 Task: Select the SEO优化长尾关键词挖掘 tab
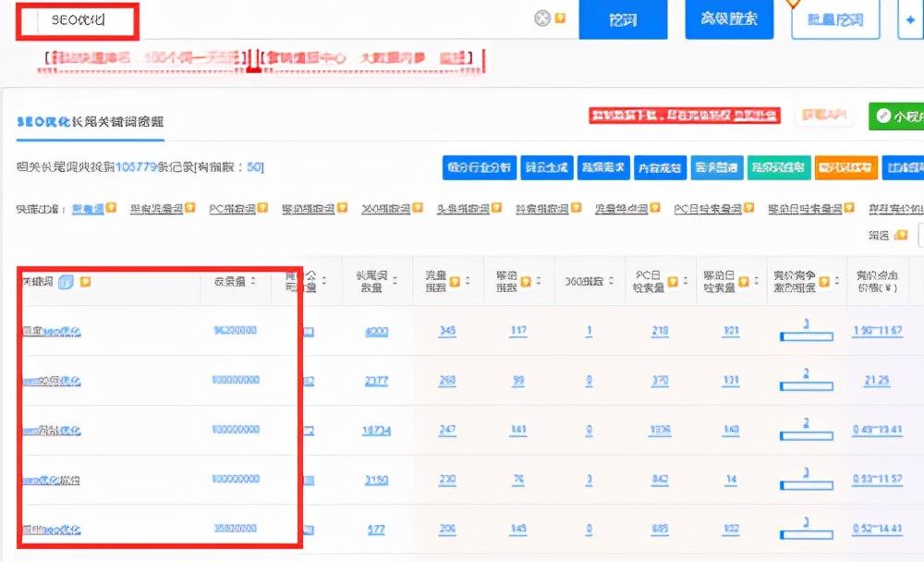click(90, 122)
